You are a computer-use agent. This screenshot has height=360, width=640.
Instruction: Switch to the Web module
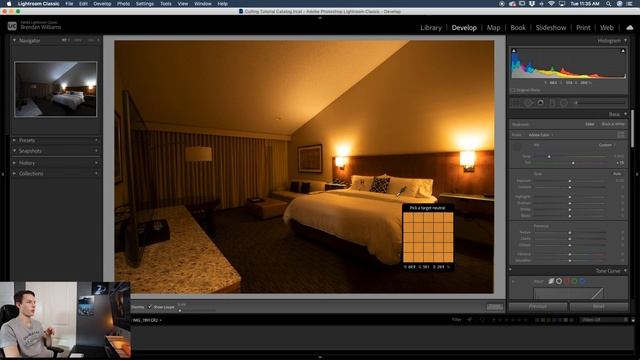(607, 27)
